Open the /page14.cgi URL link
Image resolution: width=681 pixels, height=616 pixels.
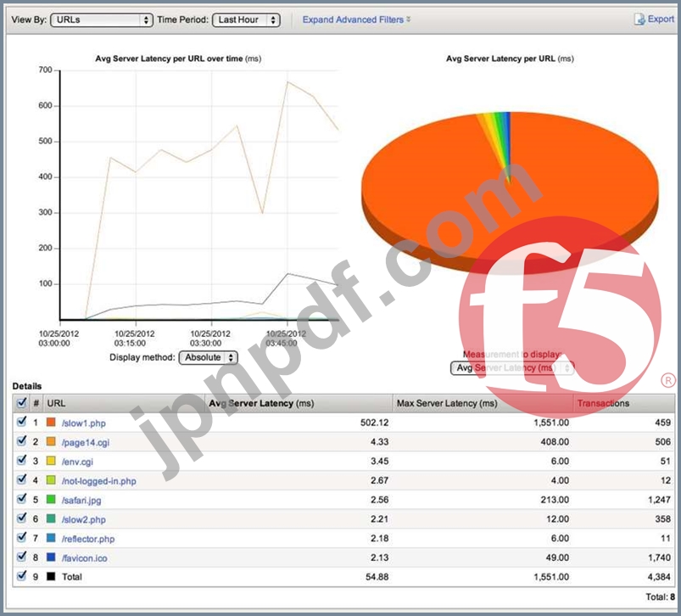(86, 442)
